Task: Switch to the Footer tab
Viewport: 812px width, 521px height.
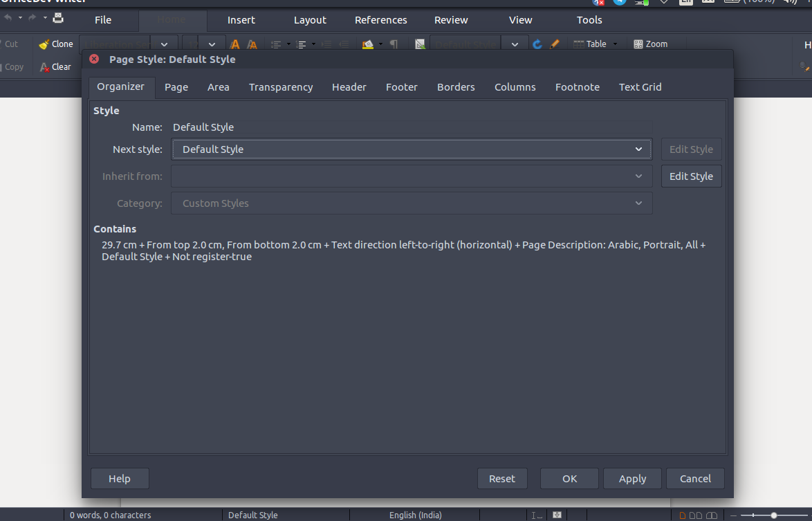Action: [x=401, y=87]
